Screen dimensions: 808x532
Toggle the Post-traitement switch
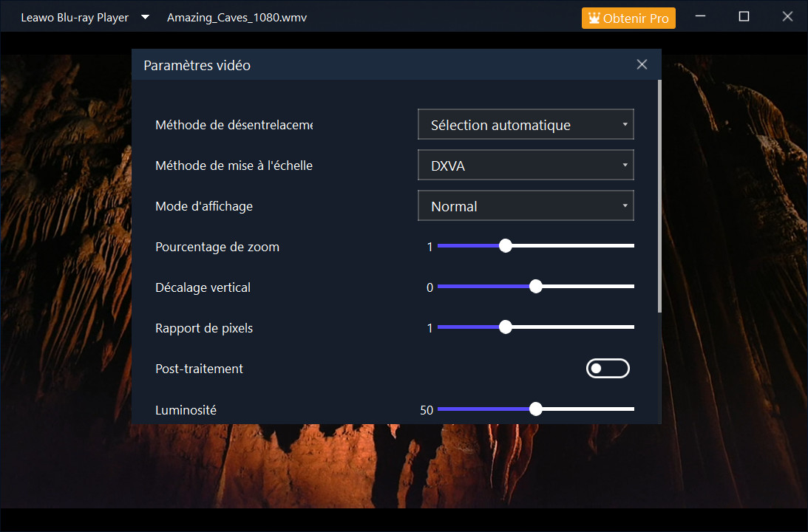[x=608, y=368]
